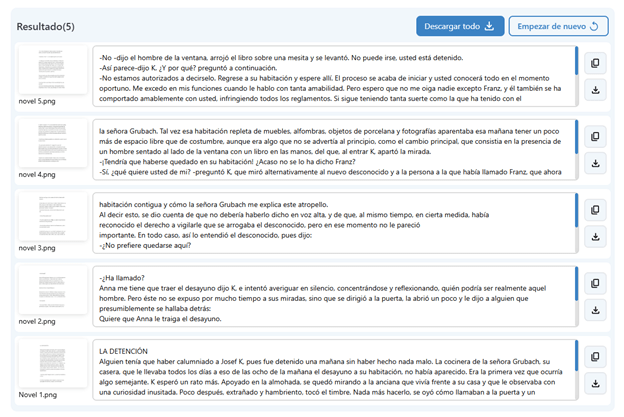This screenshot has height=417, width=624.
Task: Click the 'novel 3.png' file name
Action: coord(37,248)
